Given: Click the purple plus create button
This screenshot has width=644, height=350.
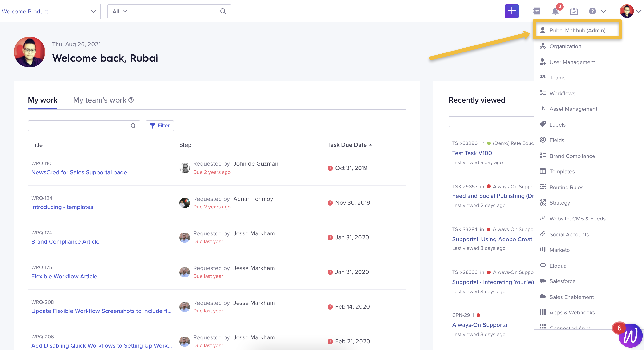Looking at the screenshot, I should click(512, 11).
